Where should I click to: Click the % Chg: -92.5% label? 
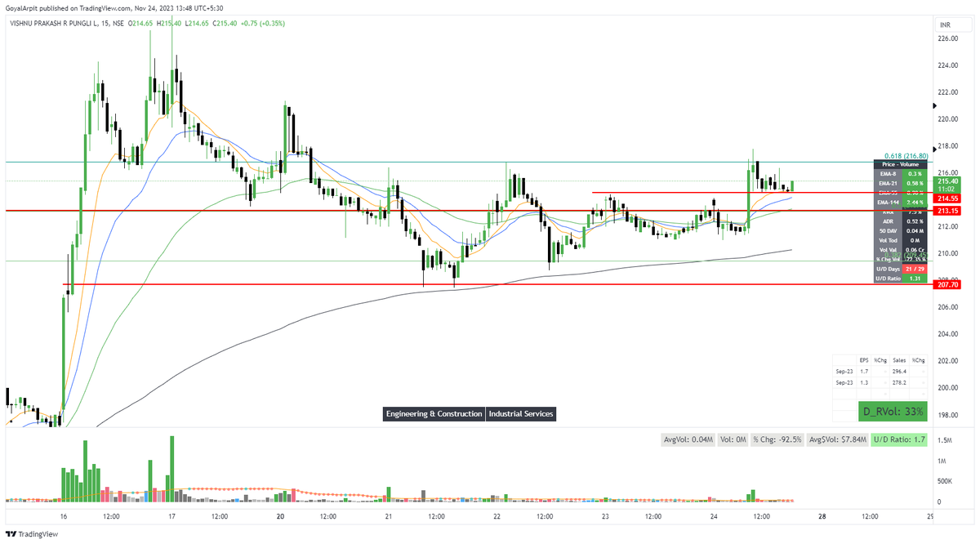tap(777, 439)
